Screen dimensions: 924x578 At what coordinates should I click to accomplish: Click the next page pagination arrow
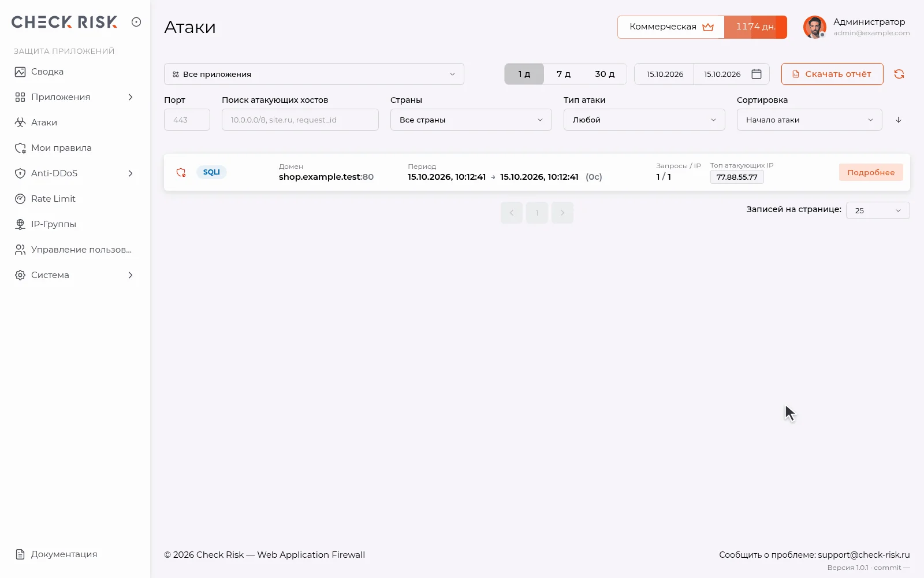click(x=562, y=213)
